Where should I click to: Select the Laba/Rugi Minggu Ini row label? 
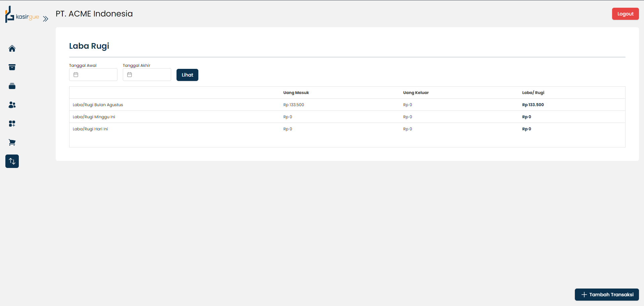94,117
